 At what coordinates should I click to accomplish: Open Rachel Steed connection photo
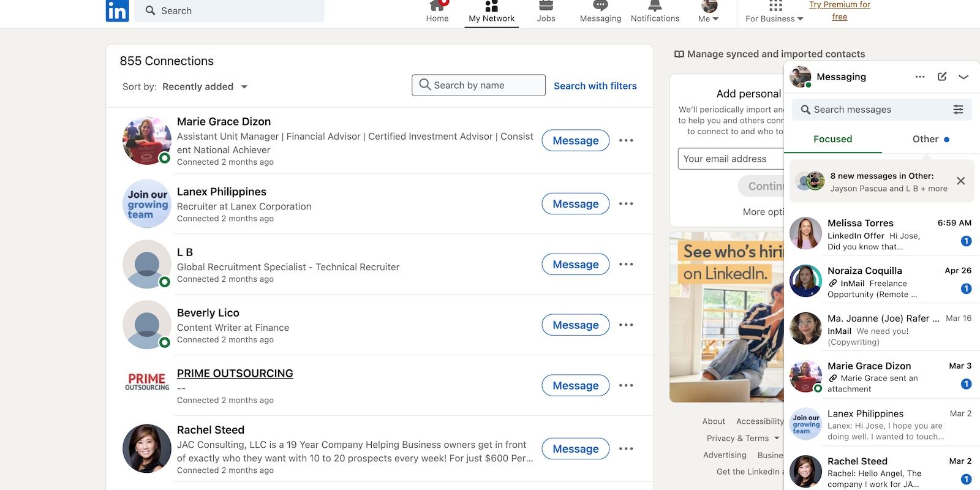(147, 448)
